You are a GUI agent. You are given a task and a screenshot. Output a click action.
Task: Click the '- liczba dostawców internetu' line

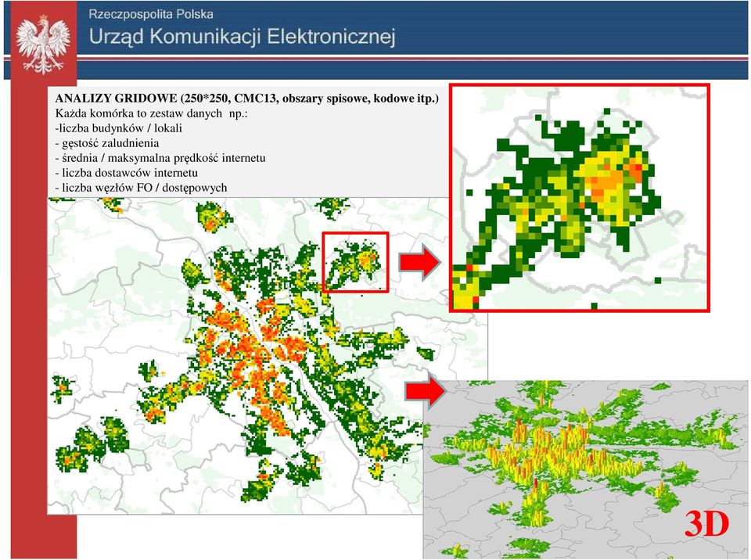[127, 173]
